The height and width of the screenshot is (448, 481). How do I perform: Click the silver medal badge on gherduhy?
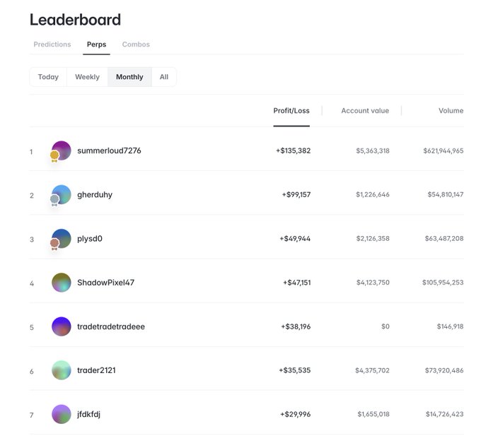pyautogui.click(x=54, y=200)
